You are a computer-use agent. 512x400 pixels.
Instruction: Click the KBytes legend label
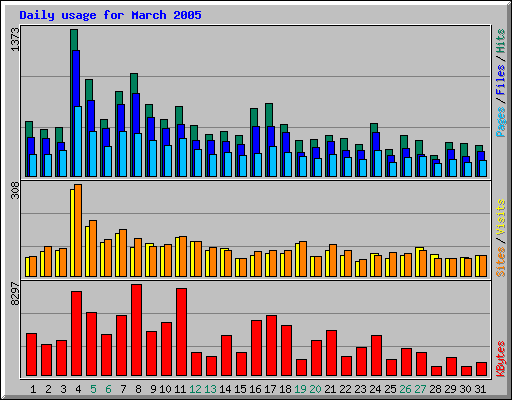click(x=501, y=359)
